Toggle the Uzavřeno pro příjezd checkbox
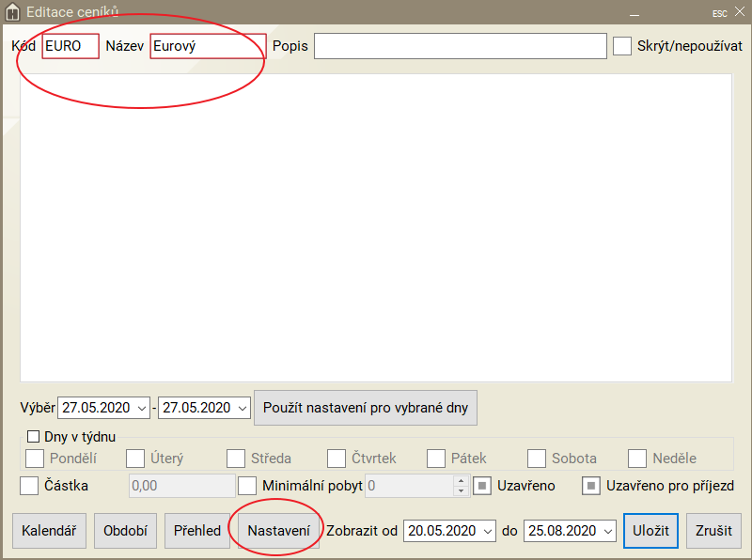Image resolution: width=752 pixels, height=560 pixels. coord(591,486)
